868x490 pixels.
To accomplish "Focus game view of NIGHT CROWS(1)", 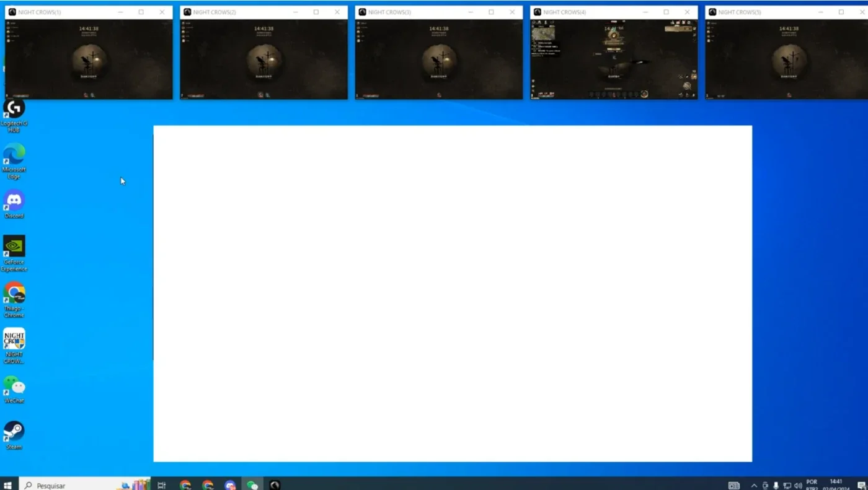I will click(x=89, y=59).
